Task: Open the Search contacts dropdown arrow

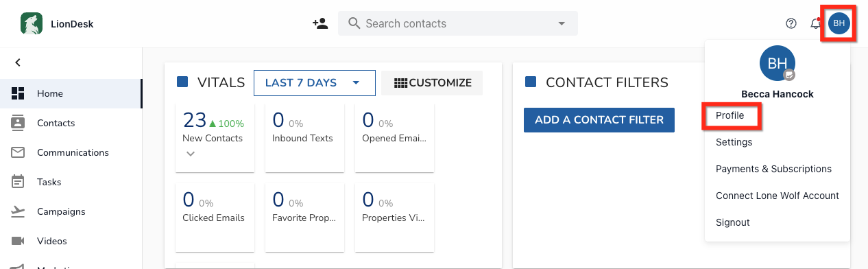Action: [x=562, y=23]
